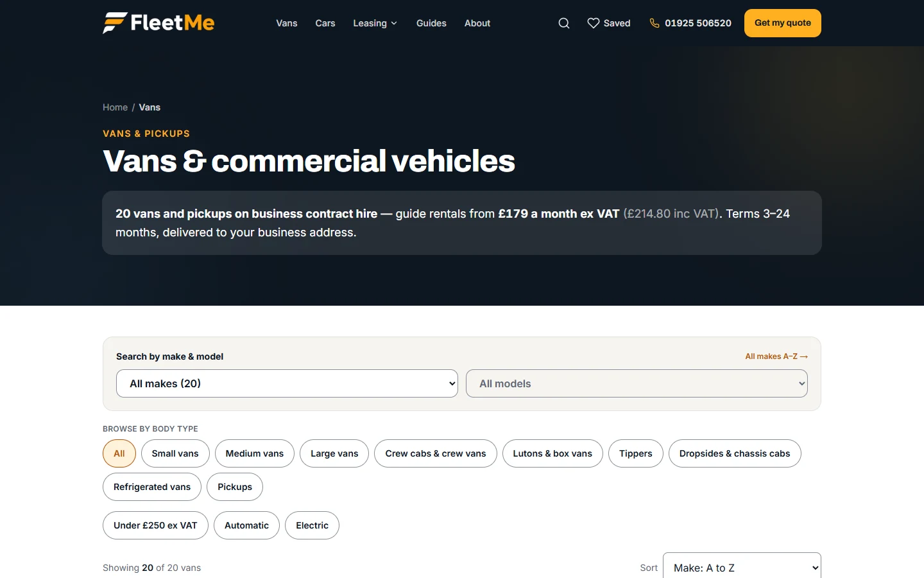The image size is (924, 578).
Task: Open the All models dropdown
Action: point(637,383)
